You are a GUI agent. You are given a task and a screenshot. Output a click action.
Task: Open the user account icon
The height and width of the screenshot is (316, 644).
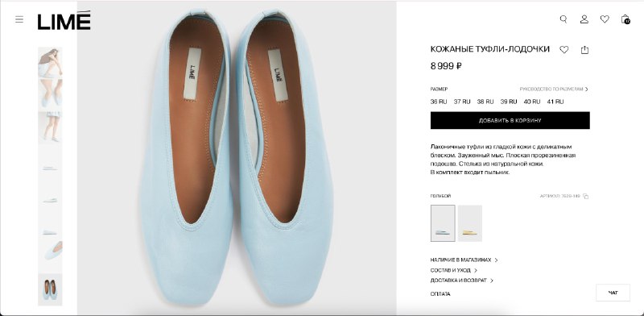584,19
